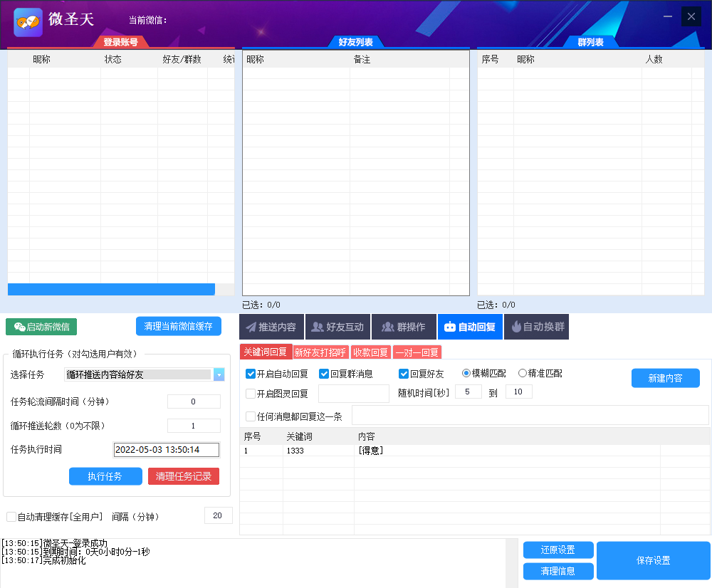Enable the 开启图灵回复 checkbox
The width and height of the screenshot is (712, 588).
tap(250, 394)
